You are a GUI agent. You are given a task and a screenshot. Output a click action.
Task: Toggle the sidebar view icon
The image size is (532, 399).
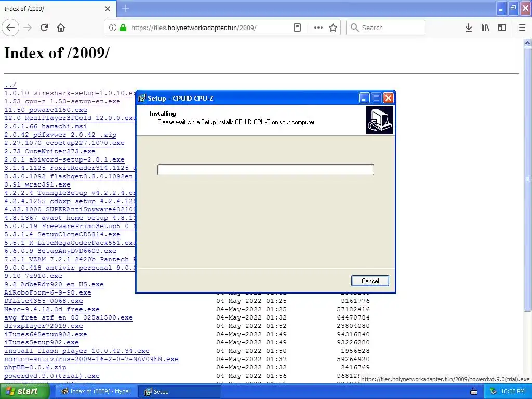(502, 28)
